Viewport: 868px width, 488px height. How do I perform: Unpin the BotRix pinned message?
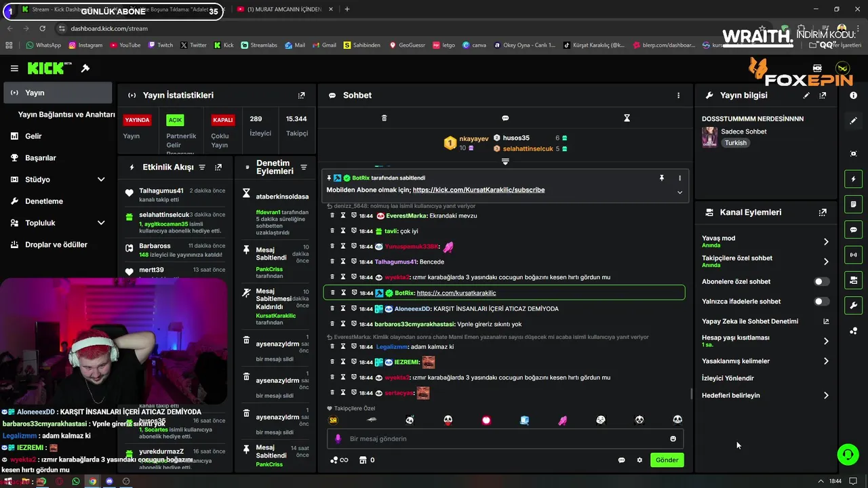tap(662, 178)
